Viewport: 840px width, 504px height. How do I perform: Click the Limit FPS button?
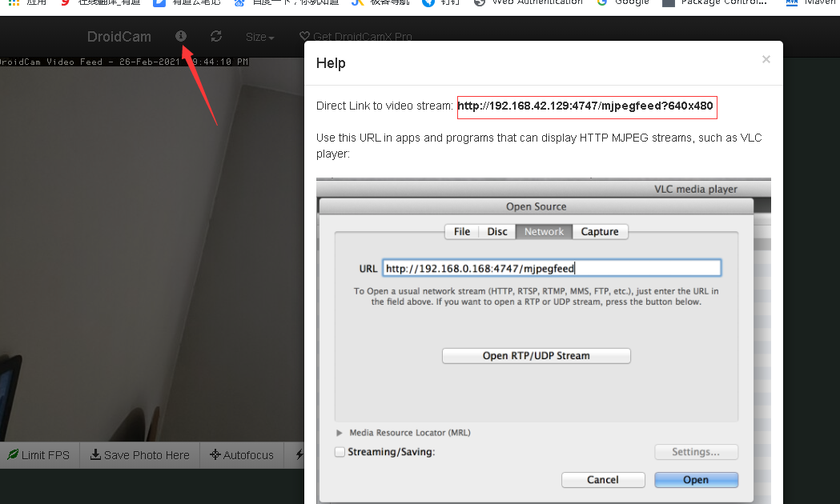(38, 454)
